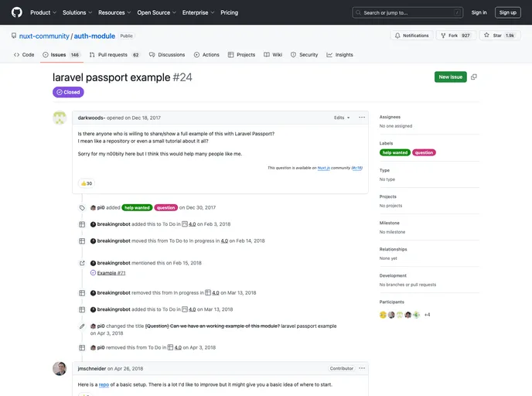Expand the Enterprise menu
The height and width of the screenshot is (396, 532).
198,12
